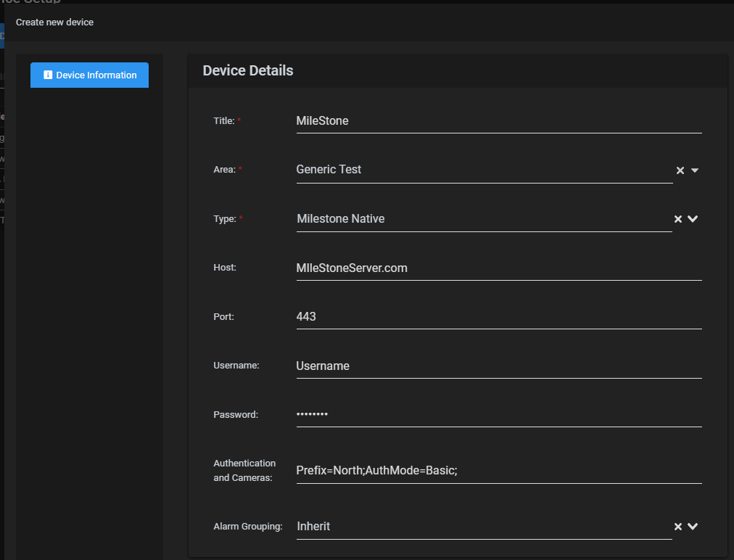Click the Title: field label

coord(224,121)
